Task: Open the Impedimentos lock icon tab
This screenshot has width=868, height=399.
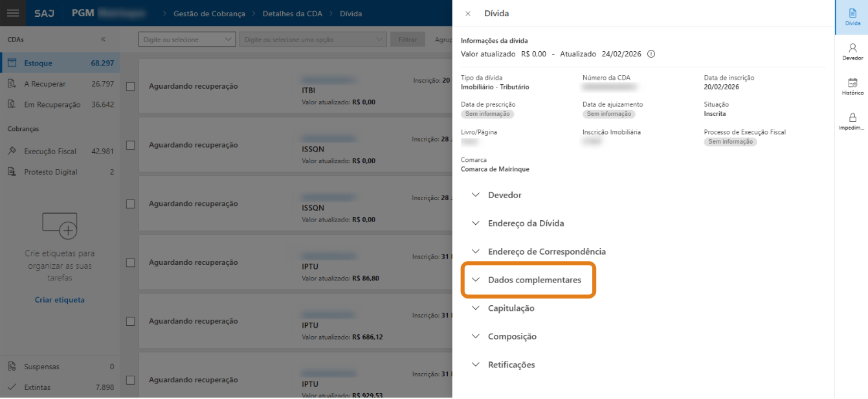Action: point(852,121)
